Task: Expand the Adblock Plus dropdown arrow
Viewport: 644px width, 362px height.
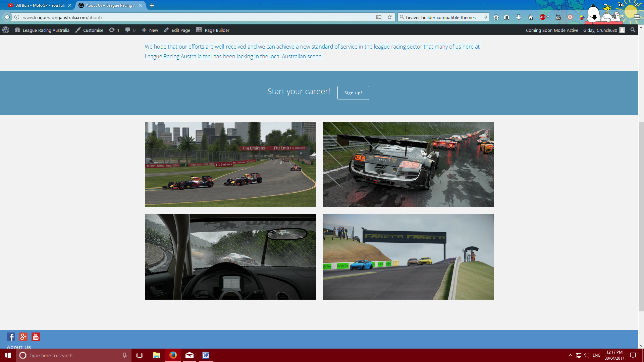Action: pyautogui.click(x=548, y=17)
